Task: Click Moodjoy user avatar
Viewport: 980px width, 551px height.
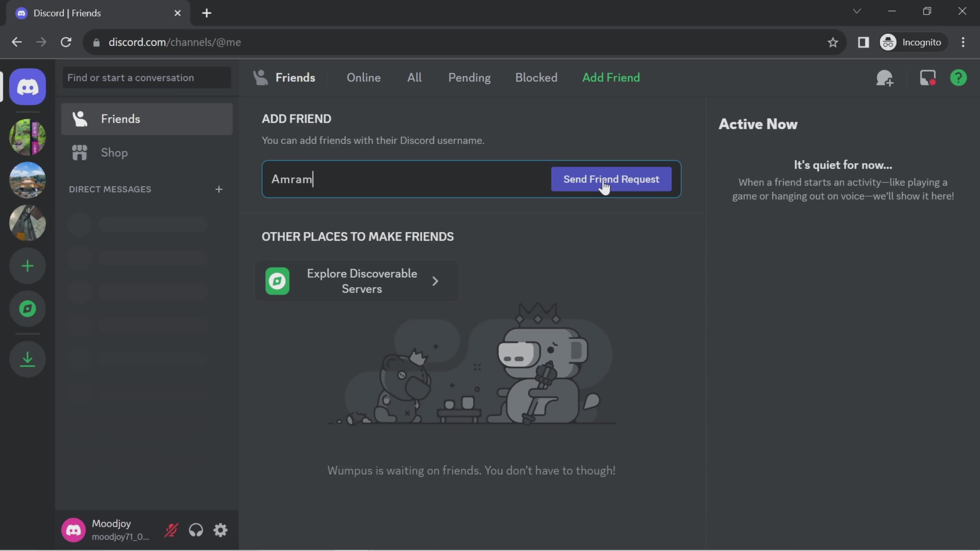Action: coord(73,530)
